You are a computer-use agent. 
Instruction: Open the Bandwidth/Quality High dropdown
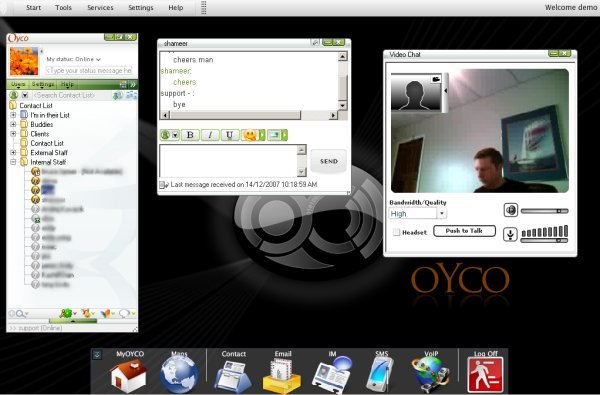pyautogui.click(x=418, y=214)
